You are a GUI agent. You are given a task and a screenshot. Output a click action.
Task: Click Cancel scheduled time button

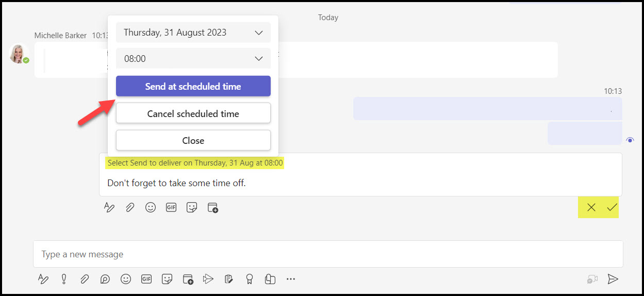point(193,113)
